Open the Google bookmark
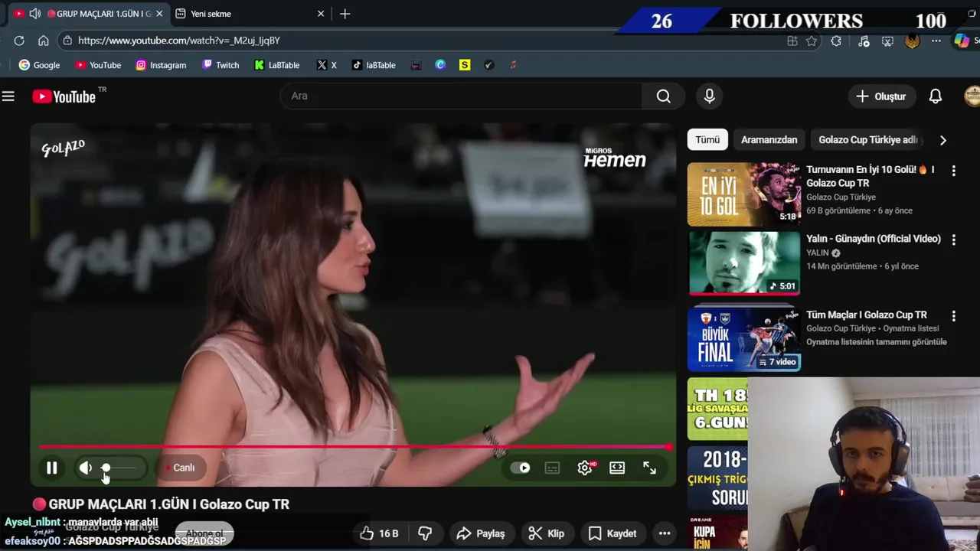This screenshot has height=551, width=980. pos(39,65)
